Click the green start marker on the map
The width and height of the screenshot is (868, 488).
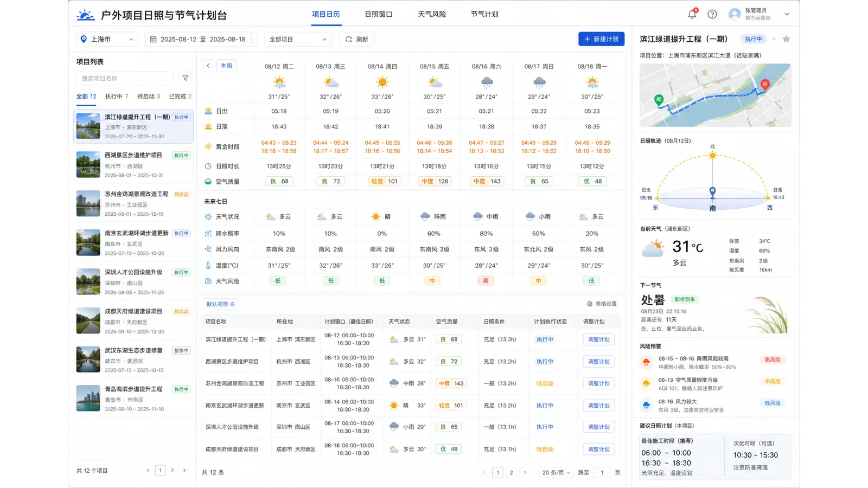click(x=659, y=100)
